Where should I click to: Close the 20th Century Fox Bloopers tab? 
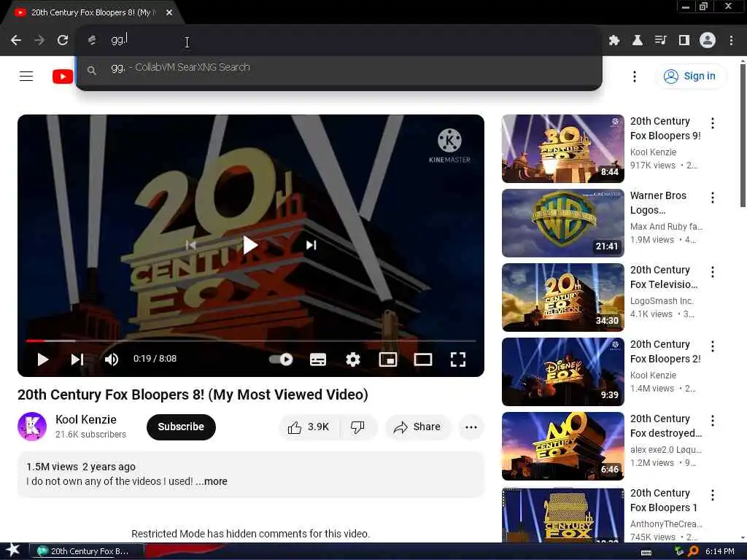169,12
